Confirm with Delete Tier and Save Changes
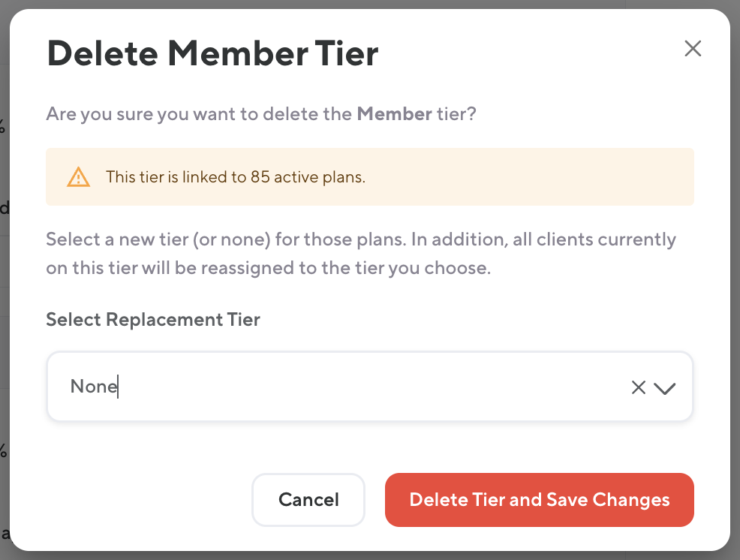 point(539,500)
